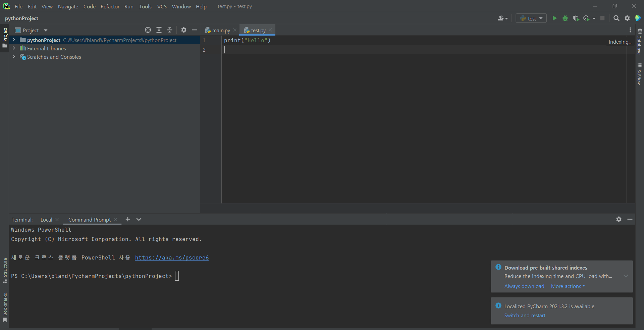Add a new terminal tab with plus
This screenshot has height=330, width=644.
[128, 219]
